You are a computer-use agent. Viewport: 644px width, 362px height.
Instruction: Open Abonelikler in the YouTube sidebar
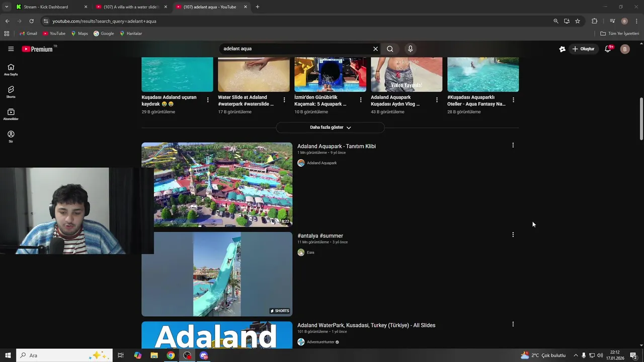point(11,115)
